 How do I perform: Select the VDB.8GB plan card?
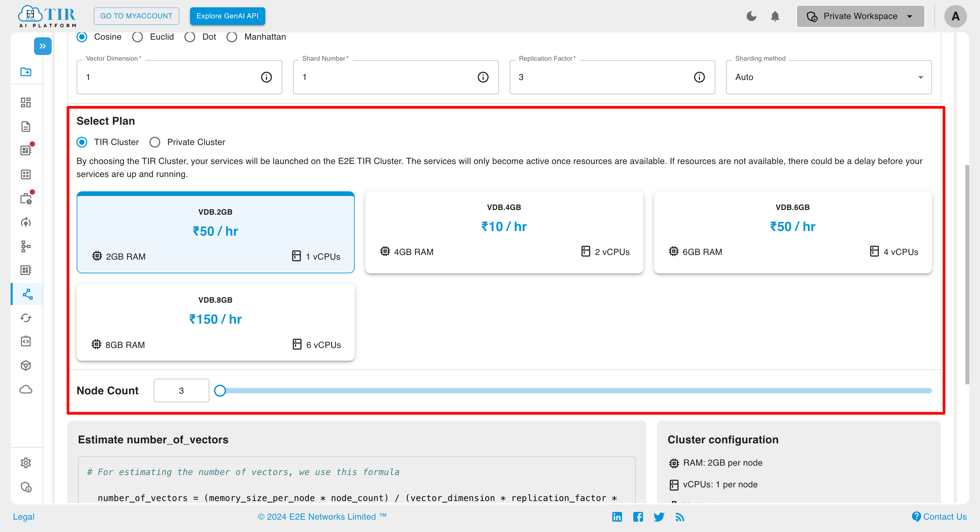216,322
